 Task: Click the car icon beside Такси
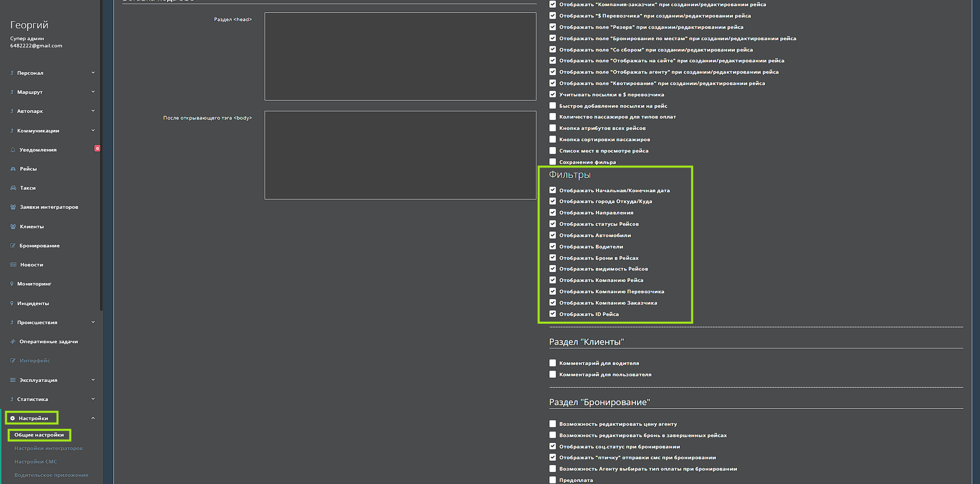pyautogui.click(x=13, y=188)
